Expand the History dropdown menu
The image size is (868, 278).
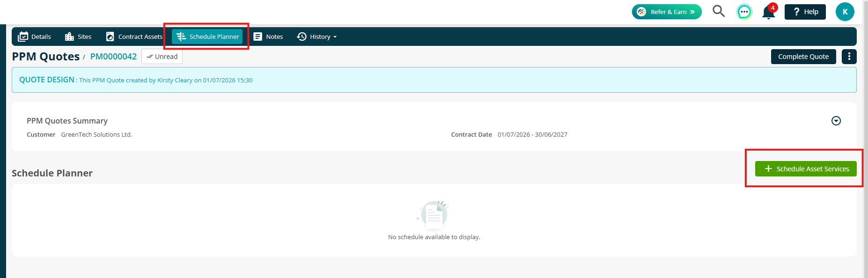pos(317,37)
